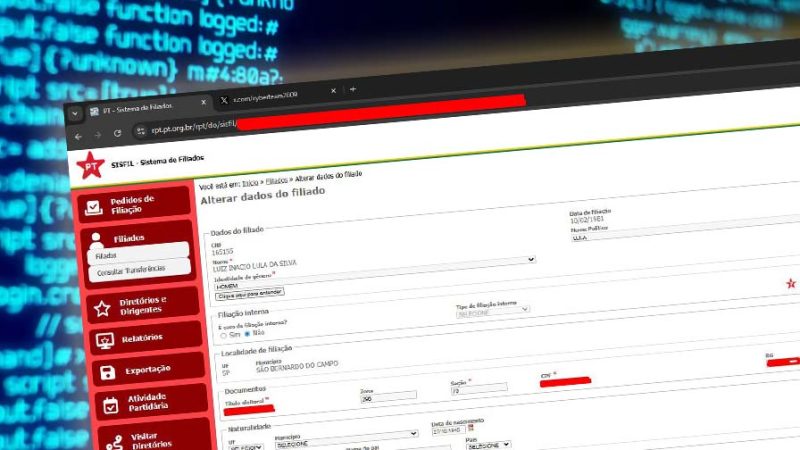Select the Sim radio button for filiação interna

[223, 336]
